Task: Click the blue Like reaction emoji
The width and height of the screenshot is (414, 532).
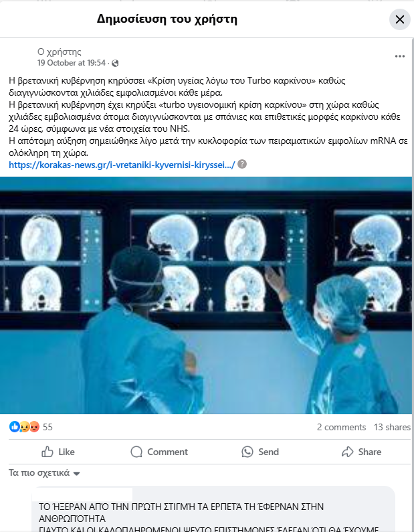Action: click(x=15, y=426)
